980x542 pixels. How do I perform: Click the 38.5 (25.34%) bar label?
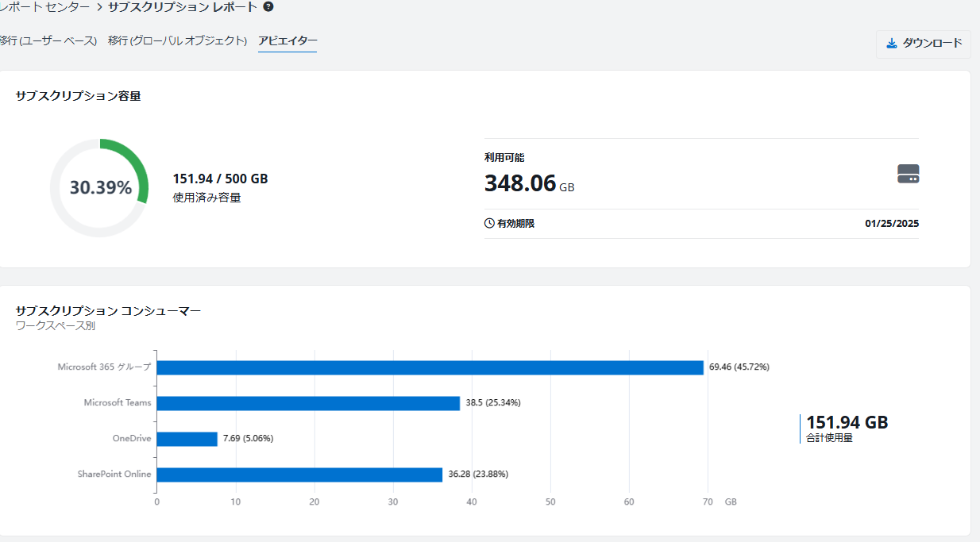tap(493, 402)
